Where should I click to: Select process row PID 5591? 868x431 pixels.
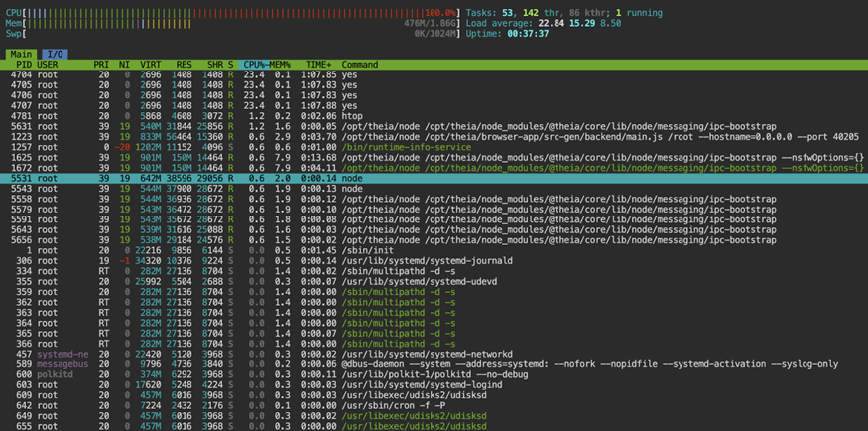tap(434, 219)
